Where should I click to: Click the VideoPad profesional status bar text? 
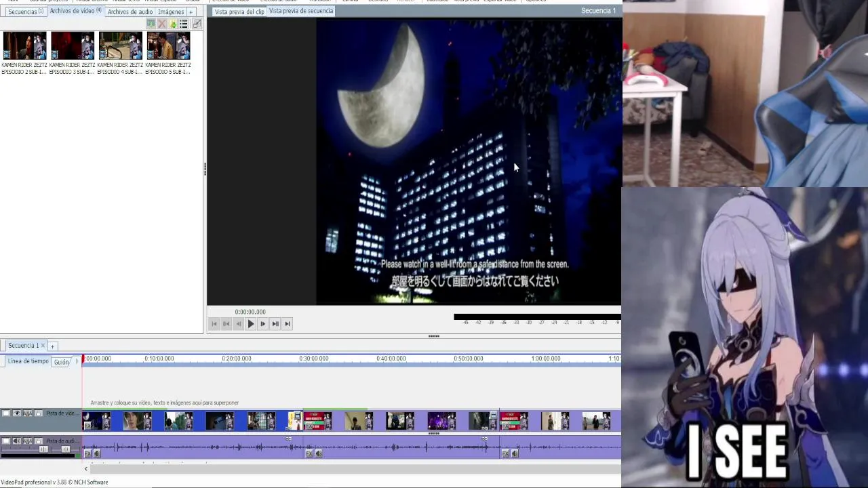[54, 483]
